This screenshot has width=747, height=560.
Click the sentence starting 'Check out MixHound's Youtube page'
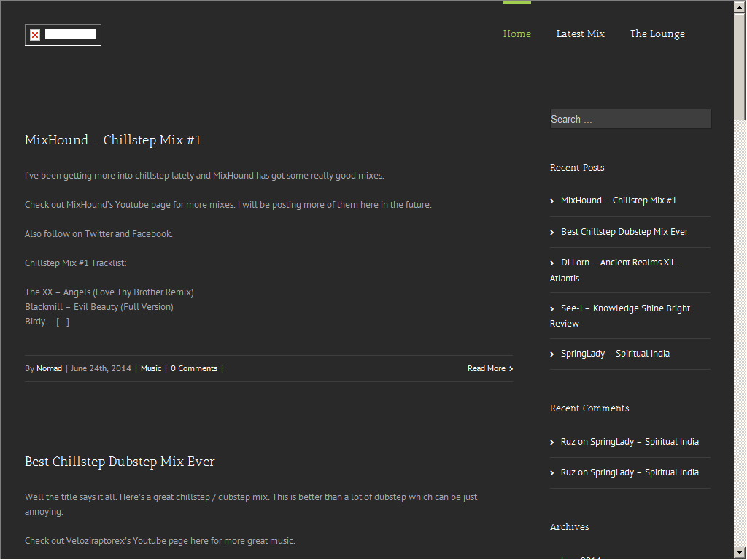228,205
